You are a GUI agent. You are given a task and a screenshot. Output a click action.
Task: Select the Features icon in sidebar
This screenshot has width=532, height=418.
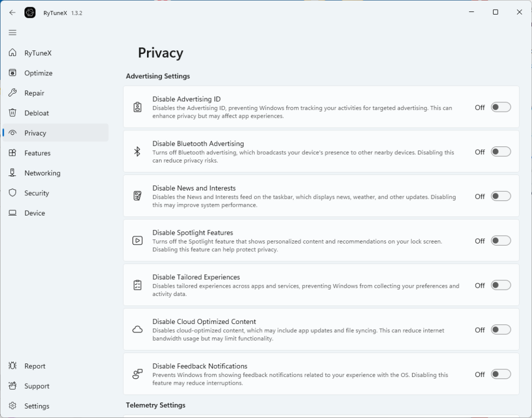[x=13, y=153]
